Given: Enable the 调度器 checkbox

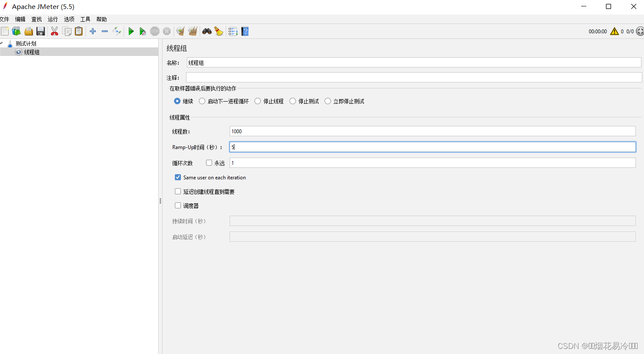Looking at the screenshot, I should pyautogui.click(x=178, y=205).
